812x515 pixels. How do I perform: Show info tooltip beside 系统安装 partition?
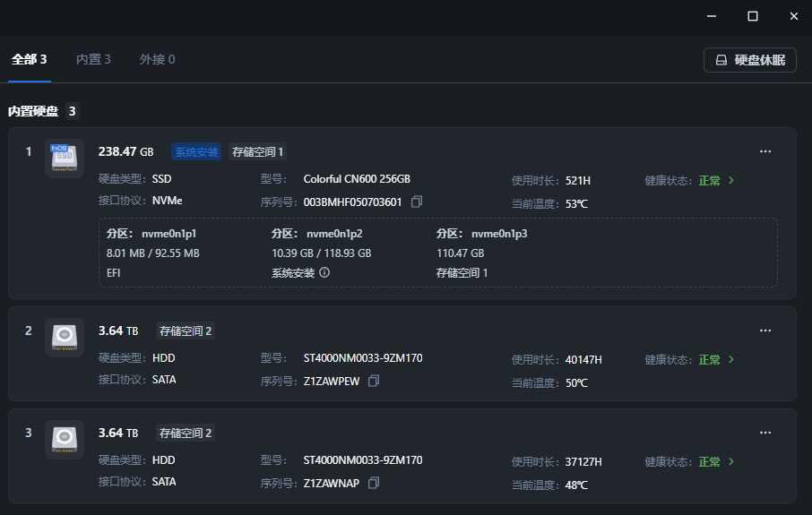click(324, 272)
